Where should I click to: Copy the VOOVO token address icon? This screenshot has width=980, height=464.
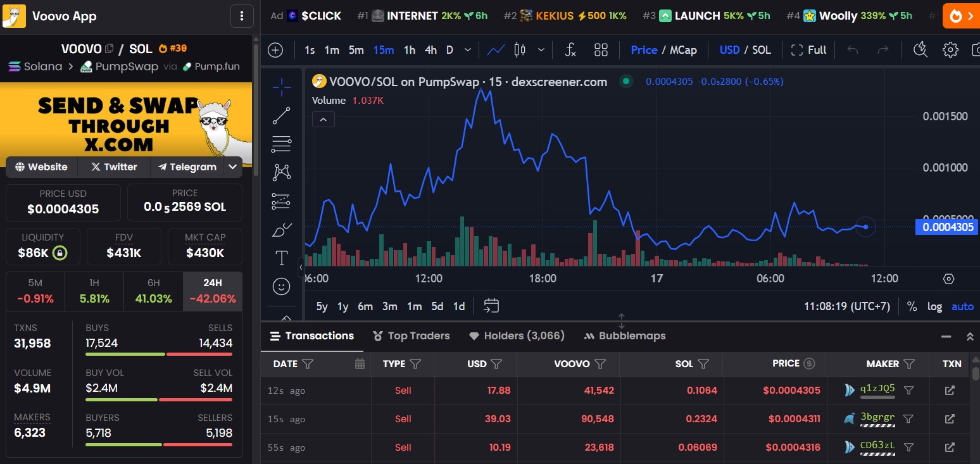pyautogui.click(x=110, y=48)
